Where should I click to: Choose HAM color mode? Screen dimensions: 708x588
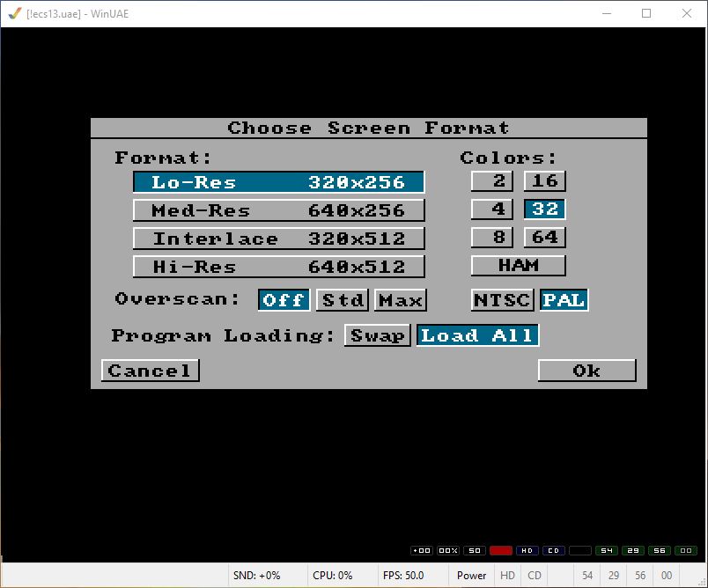pyautogui.click(x=518, y=266)
